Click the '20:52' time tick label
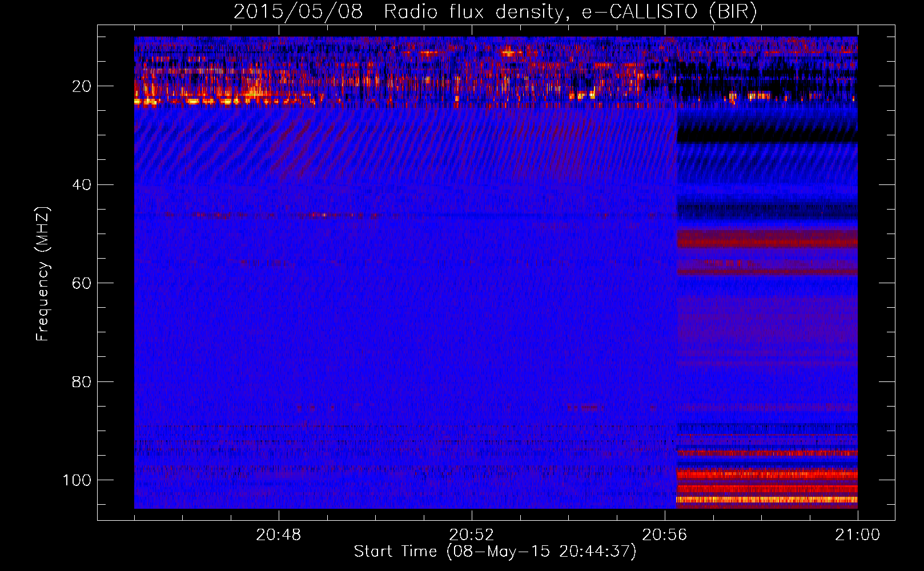The height and width of the screenshot is (571, 924). coord(472,535)
